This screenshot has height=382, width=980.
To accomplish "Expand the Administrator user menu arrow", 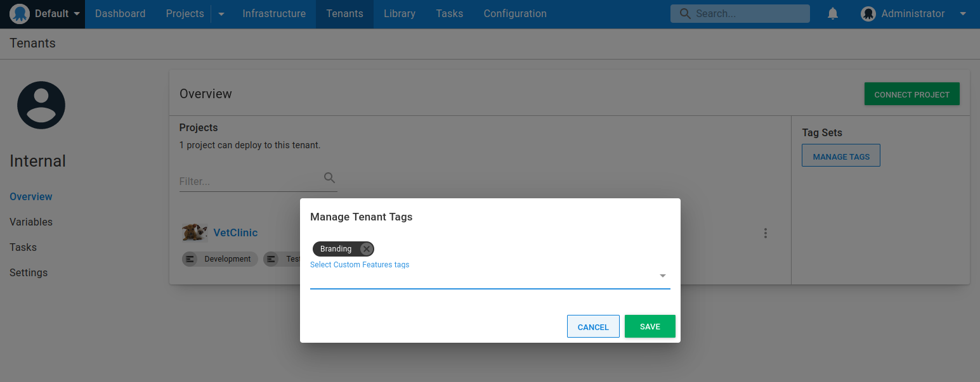I will pyautogui.click(x=962, y=14).
